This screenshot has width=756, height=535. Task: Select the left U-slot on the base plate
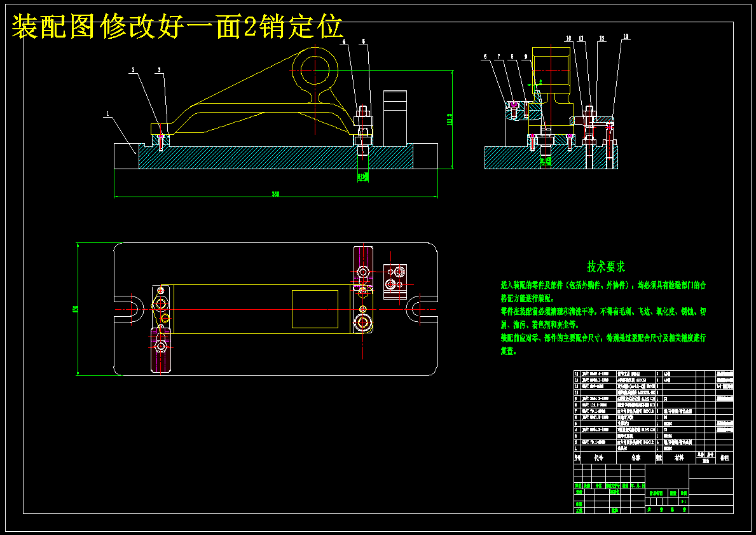coord(129,309)
